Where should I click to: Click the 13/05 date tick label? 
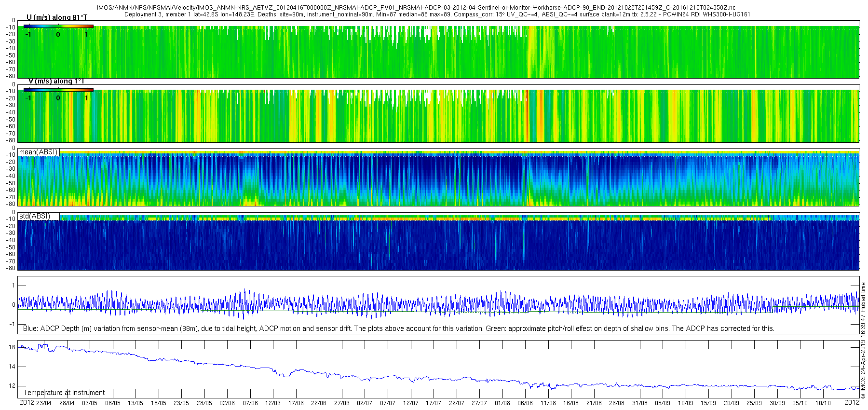click(x=136, y=403)
